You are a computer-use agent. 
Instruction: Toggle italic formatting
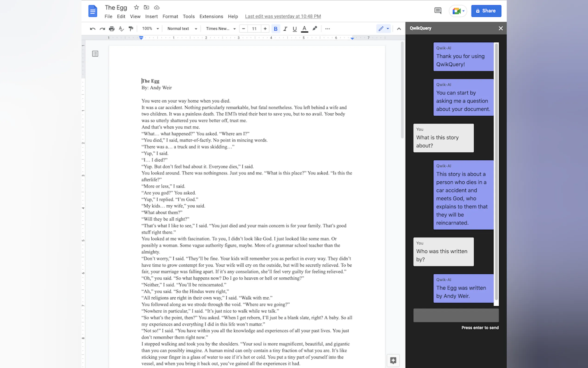click(285, 29)
